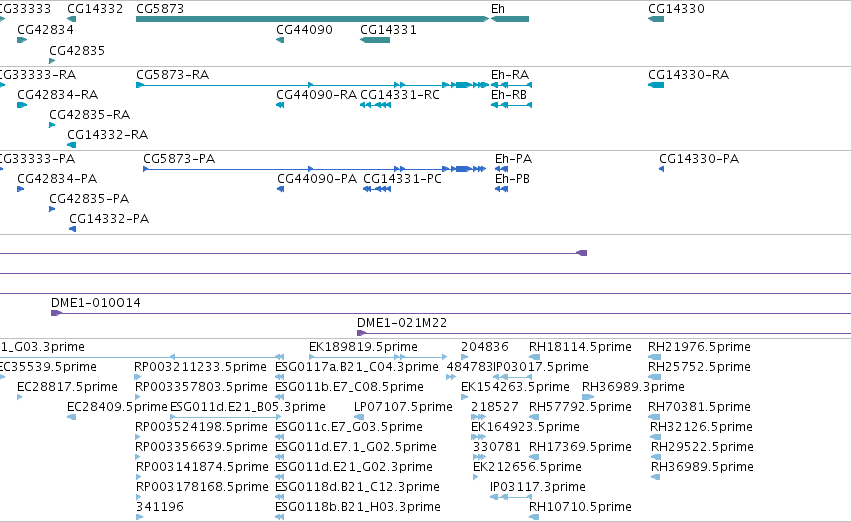Click EST RH36989.5prime label
The height and width of the screenshot is (522, 851).
pyautogui.click(x=702, y=467)
